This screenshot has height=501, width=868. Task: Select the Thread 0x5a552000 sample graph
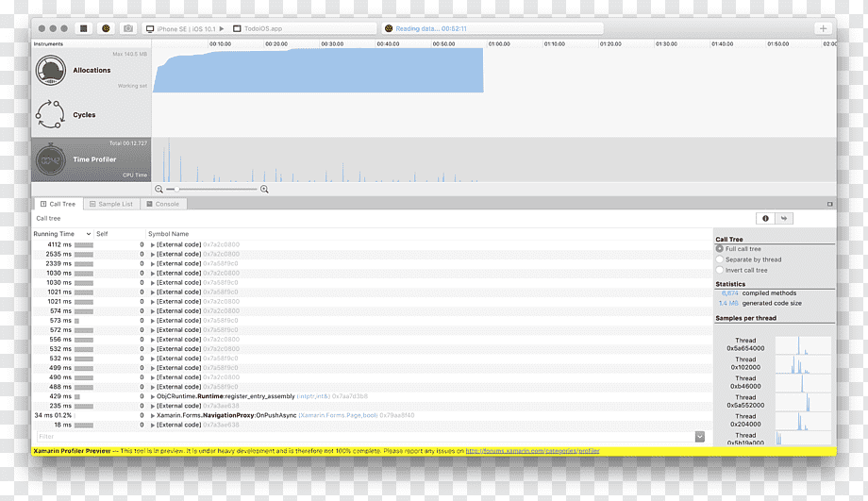tap(803, 402)
